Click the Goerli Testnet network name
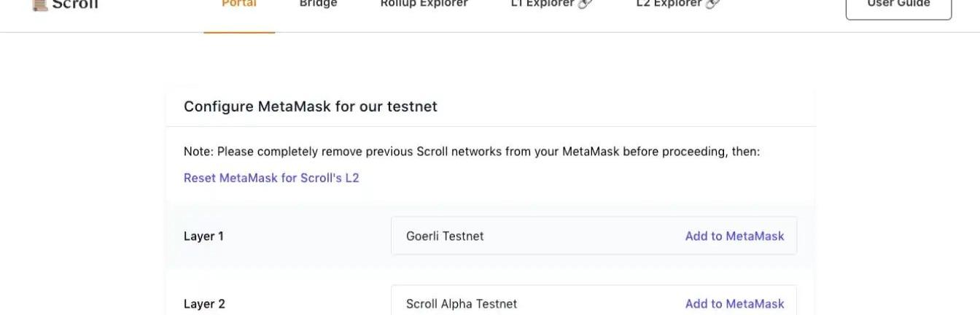This screenshot has width=980, height=315. tap(445, 236)
